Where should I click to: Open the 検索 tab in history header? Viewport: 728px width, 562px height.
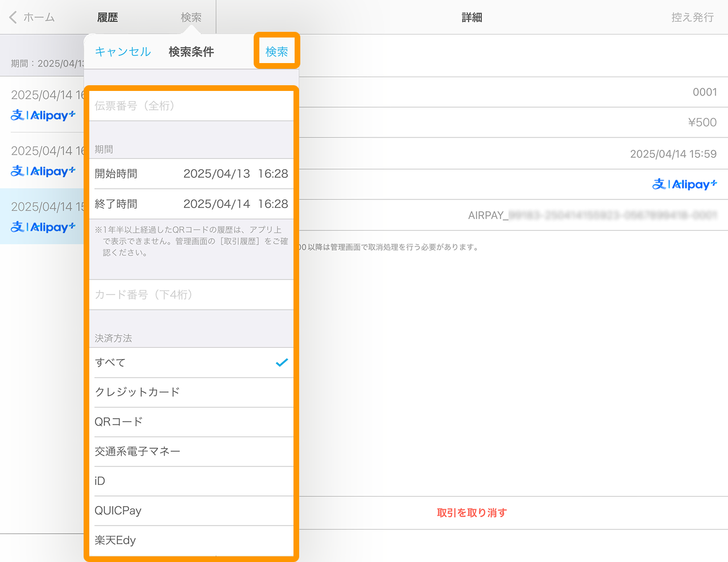coord(191,18)
